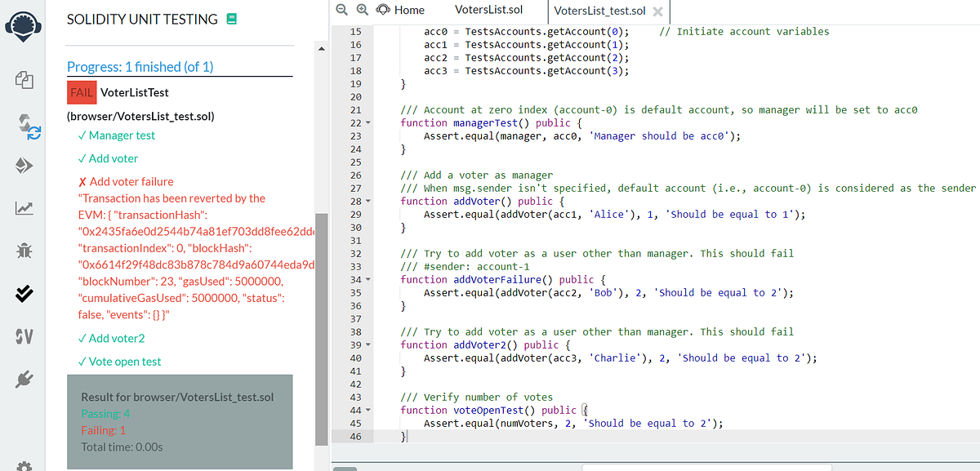Click the Remix logo in the sidebar
Image resolution: width=980 pixels, height=471 pixels.
click(x=24, y=24)
